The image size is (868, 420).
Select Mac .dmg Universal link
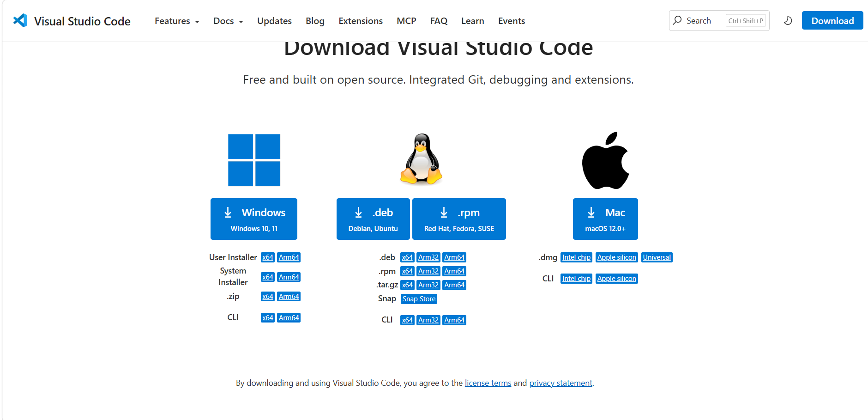pyautogui.click(x=657, y=257)
